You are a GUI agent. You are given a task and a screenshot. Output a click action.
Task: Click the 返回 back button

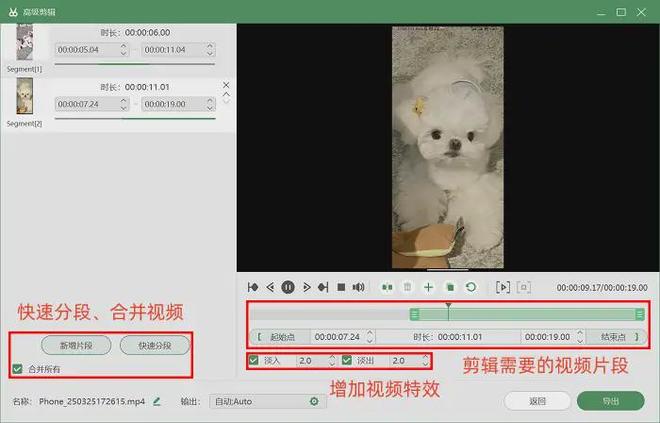(x=538, y=401)
